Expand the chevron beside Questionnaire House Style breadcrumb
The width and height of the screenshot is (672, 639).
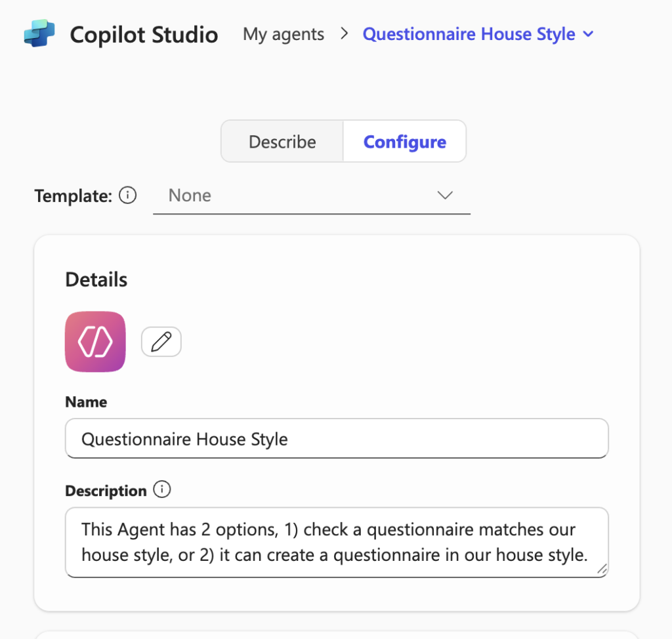click(589, 34)
